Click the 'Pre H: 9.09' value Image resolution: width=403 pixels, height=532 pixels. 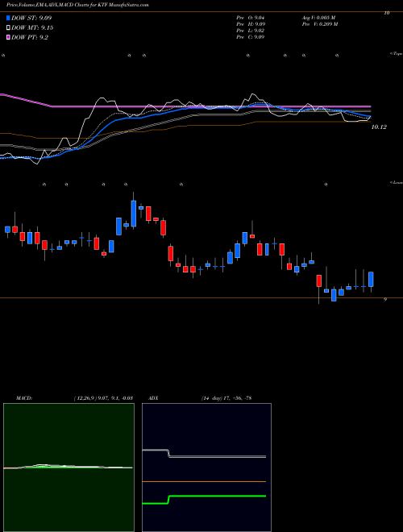[x=251, y=24]
